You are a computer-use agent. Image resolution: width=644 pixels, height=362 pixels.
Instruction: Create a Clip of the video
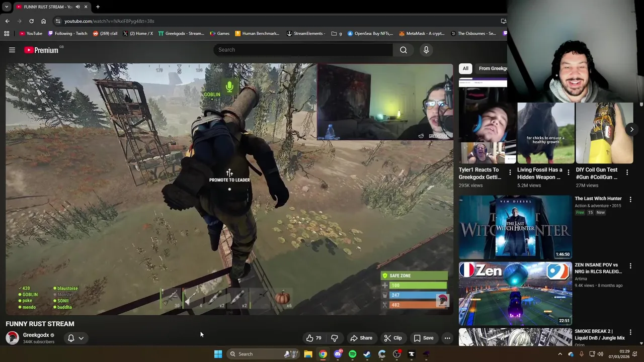(x=393, y=338)
